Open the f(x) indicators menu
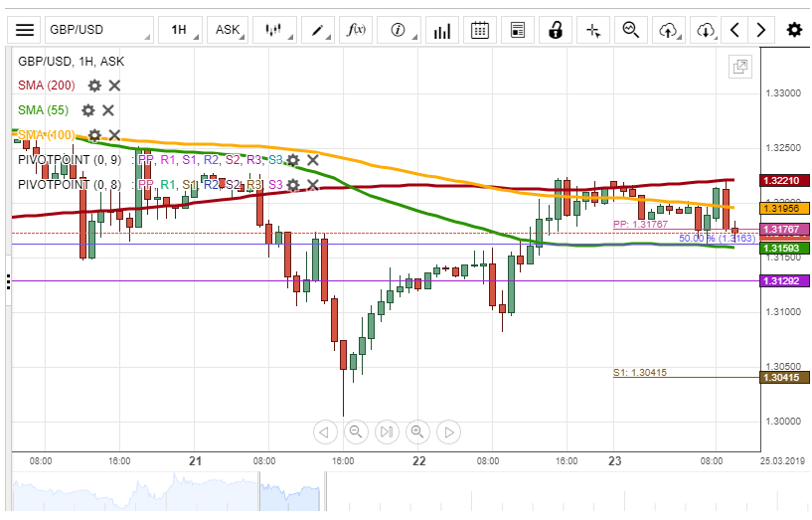Screen dimensions: 812x520 (356, 30)
